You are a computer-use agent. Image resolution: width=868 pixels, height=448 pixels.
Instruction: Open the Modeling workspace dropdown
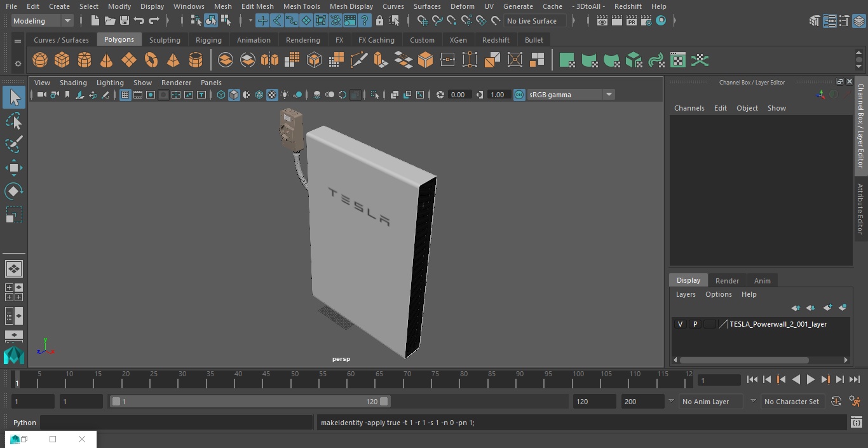43,21
